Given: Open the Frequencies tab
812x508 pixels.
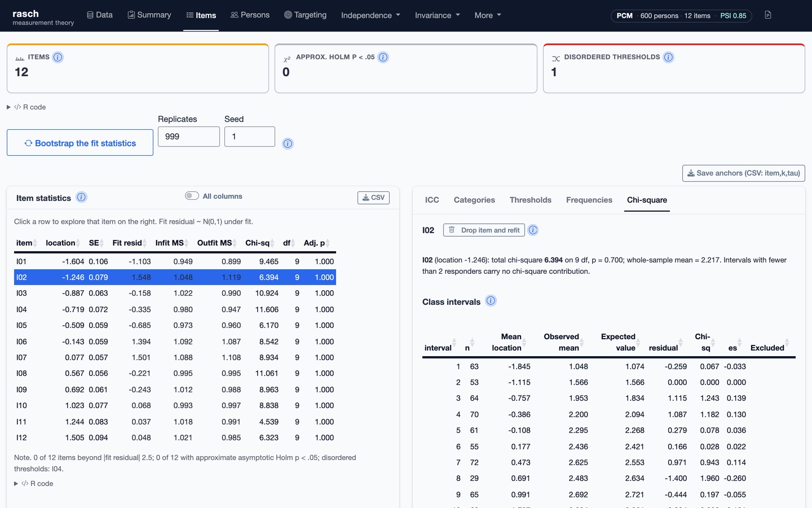Looking at the screenshot, I should point(589,200).
